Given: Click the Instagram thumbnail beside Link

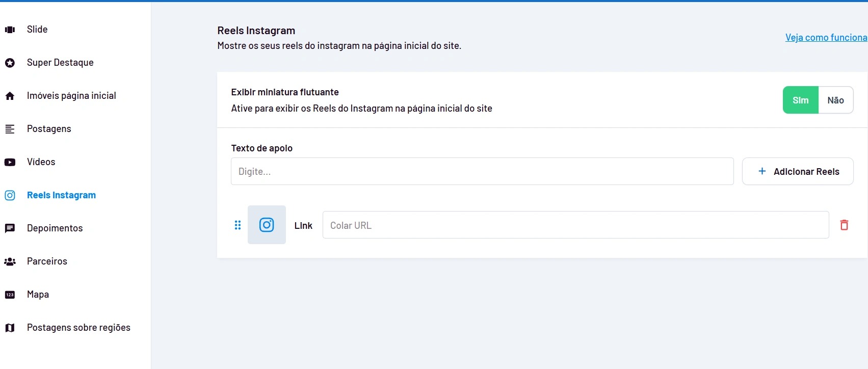Looking at the screenshot, I should [x=267, y=225].
